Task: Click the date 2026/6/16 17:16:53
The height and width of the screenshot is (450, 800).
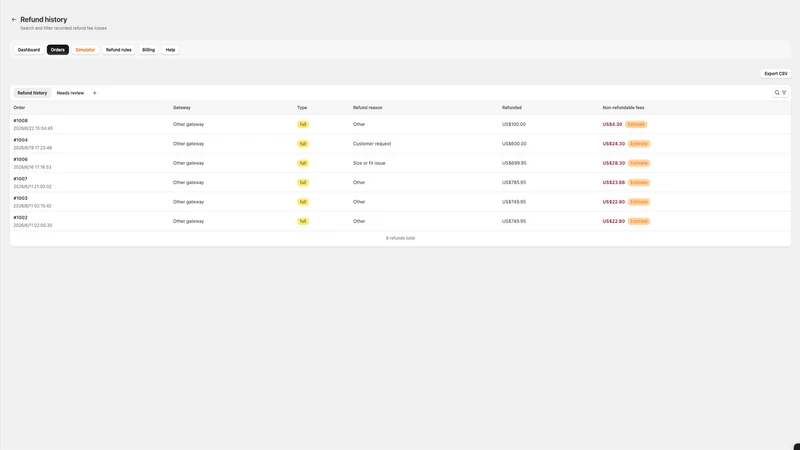Action: click(33, 167)
